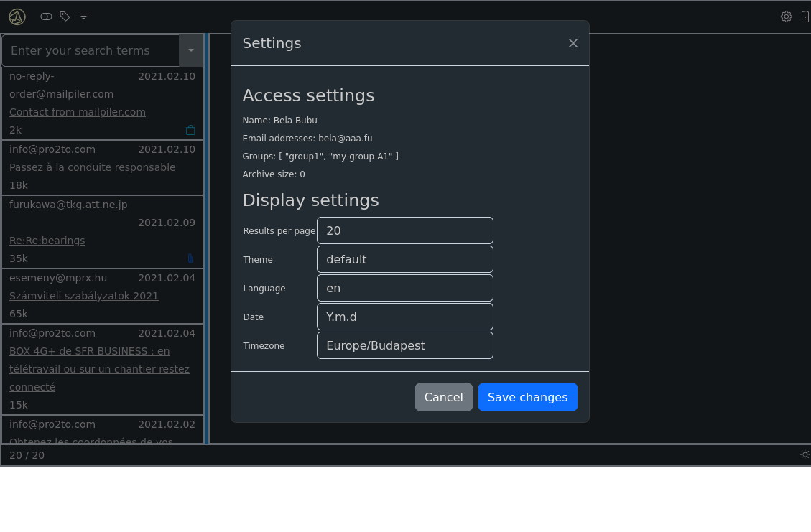Close the Settings dialog with X

tap(573, 43)
